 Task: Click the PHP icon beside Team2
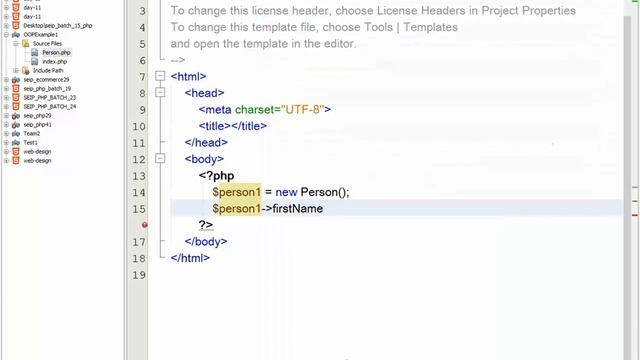[x=16, y=133]
